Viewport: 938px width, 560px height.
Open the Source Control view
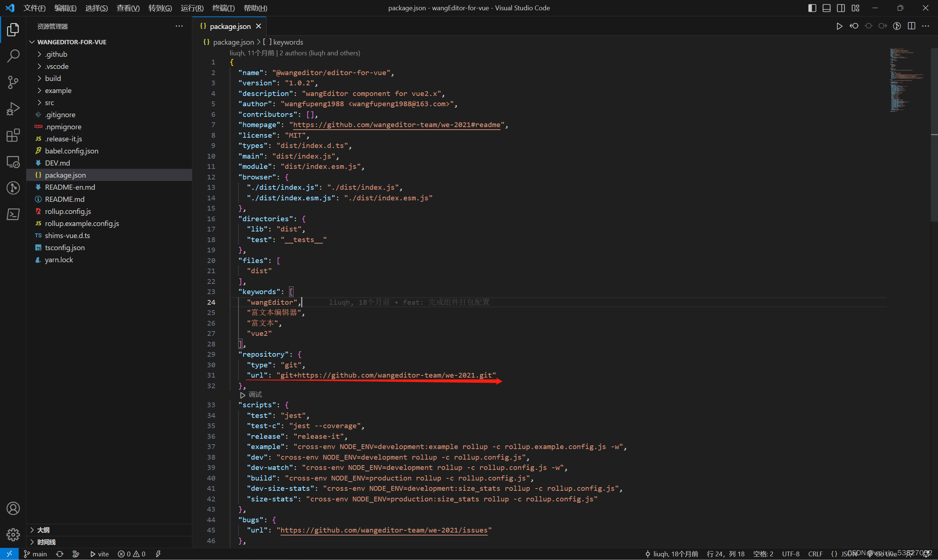point(13,82)
